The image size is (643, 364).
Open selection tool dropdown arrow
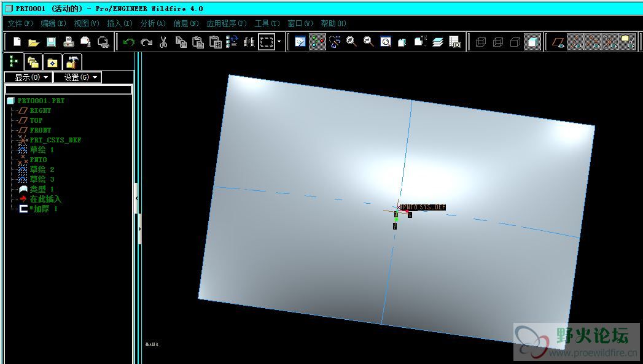[279, 42]
